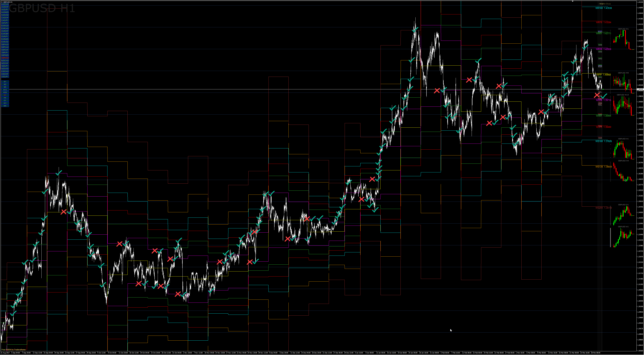Change chart to GBPNZD
This screenshot has width=644, height=355.
pos(5,55)
